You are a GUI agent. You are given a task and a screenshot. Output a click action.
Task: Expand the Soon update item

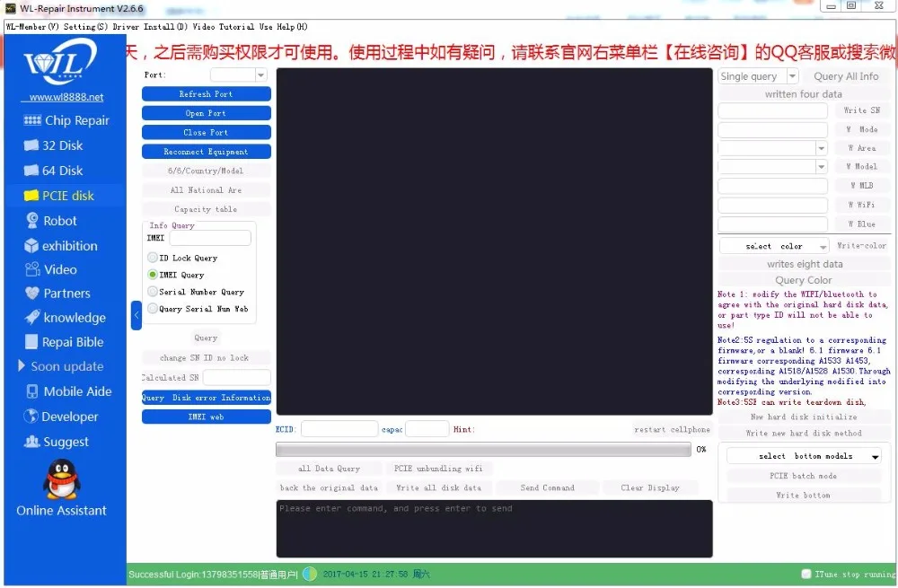61,366
